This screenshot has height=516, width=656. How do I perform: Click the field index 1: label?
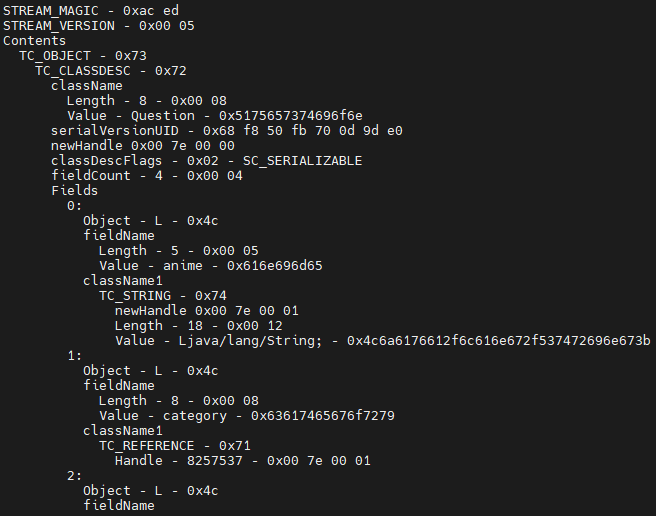pyautogui.click(x=74, y=356)
